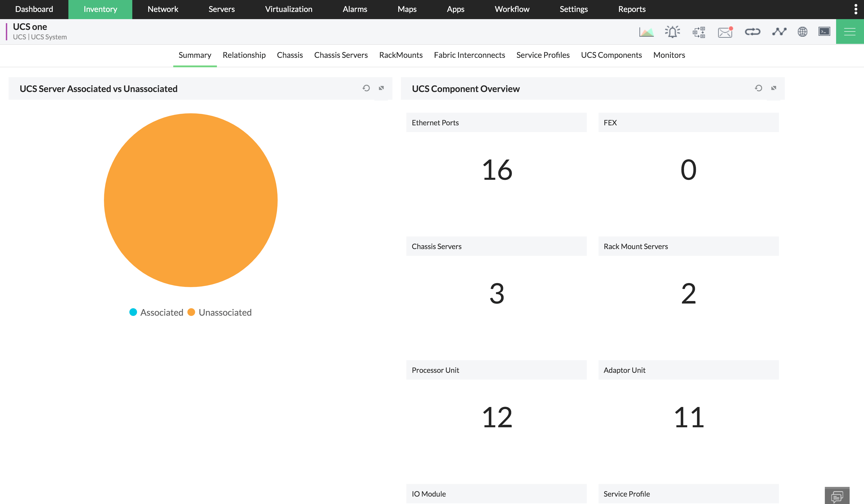The image size is (864, 504).
Task: Expand the green hamburger menu
Action: pos(850,31)
